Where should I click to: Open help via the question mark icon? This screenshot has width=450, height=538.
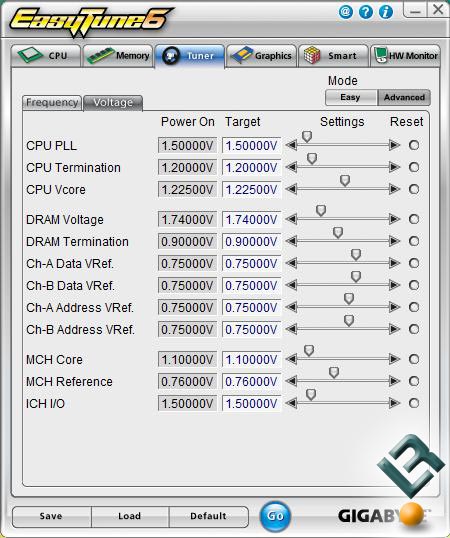click(366, 12)
